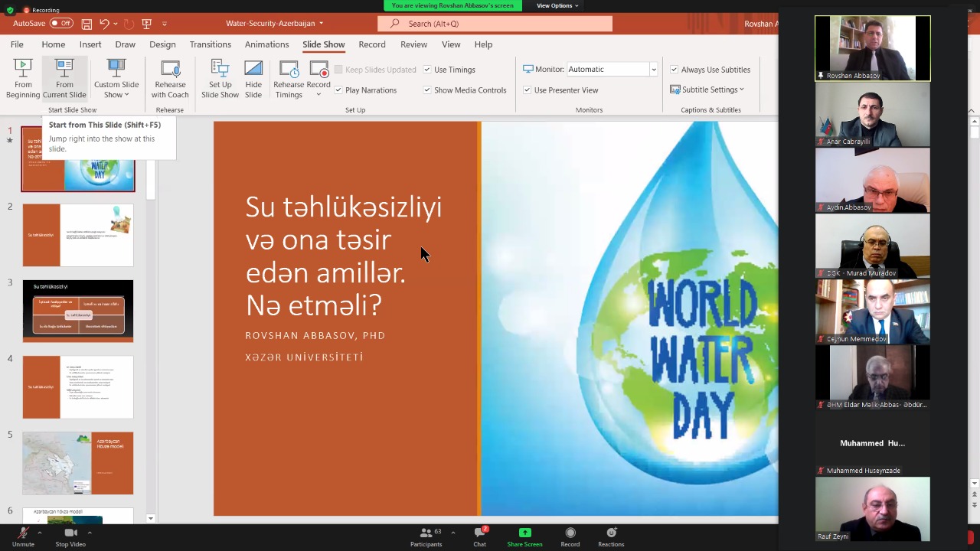Viewport: 980px width, 551px height.
Task: Click the Search (Alt+Q) box
Action: pyautogui.click(x=495, y=24)
